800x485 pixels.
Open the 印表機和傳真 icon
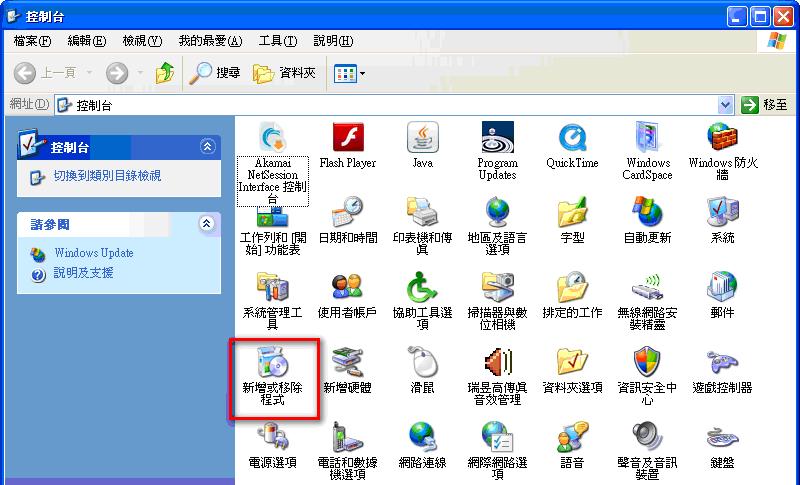pos(422,212)
